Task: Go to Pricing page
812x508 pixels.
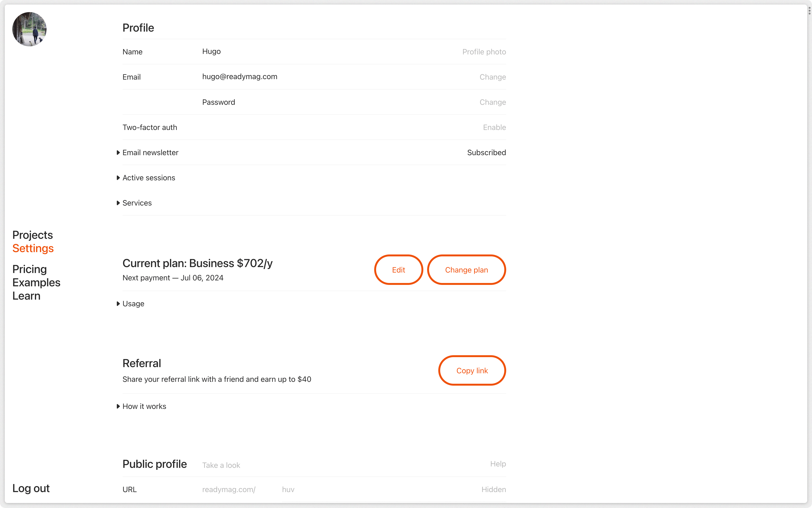Action: (29, 269)
